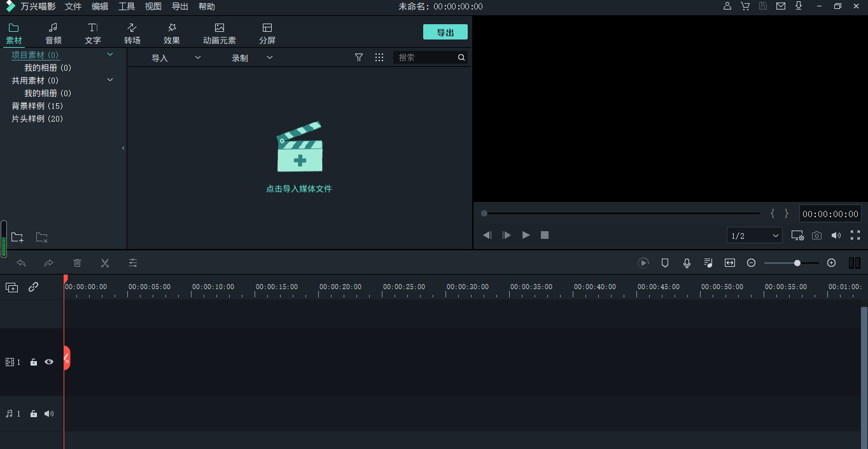Click the delete trash icon in timeline toolbar
Screen dimensions: 868x449
[x=77, y=263]
